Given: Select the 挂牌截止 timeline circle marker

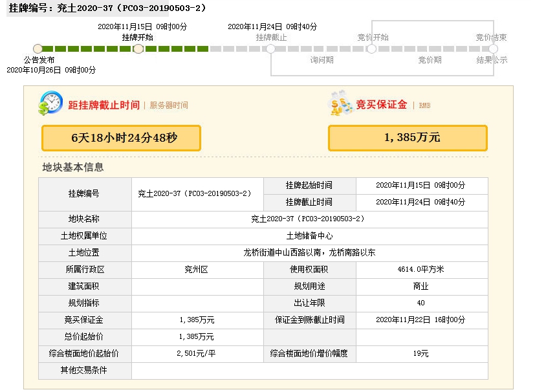Looking at the screenshot, I should click(x=271, y=49).
